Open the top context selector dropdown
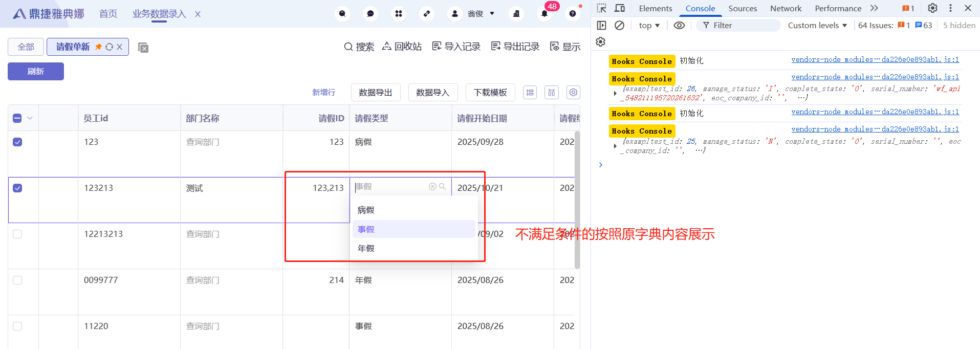 649,26
